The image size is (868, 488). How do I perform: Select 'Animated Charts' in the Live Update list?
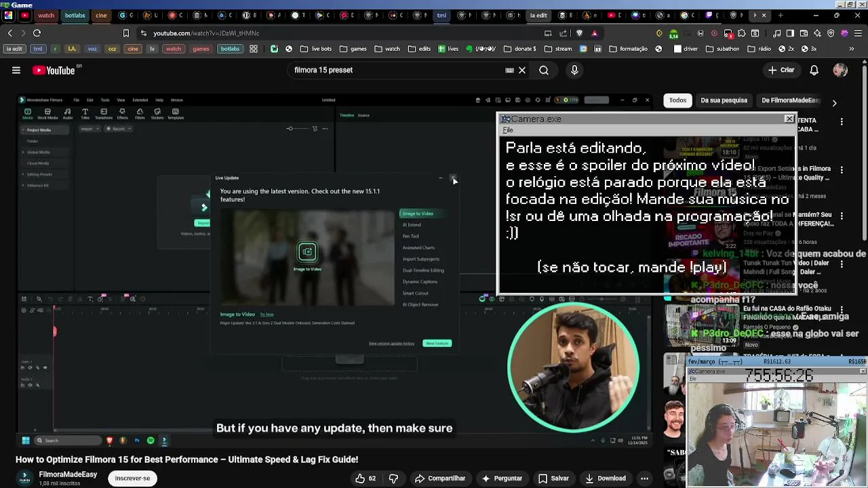click(418, 248)
